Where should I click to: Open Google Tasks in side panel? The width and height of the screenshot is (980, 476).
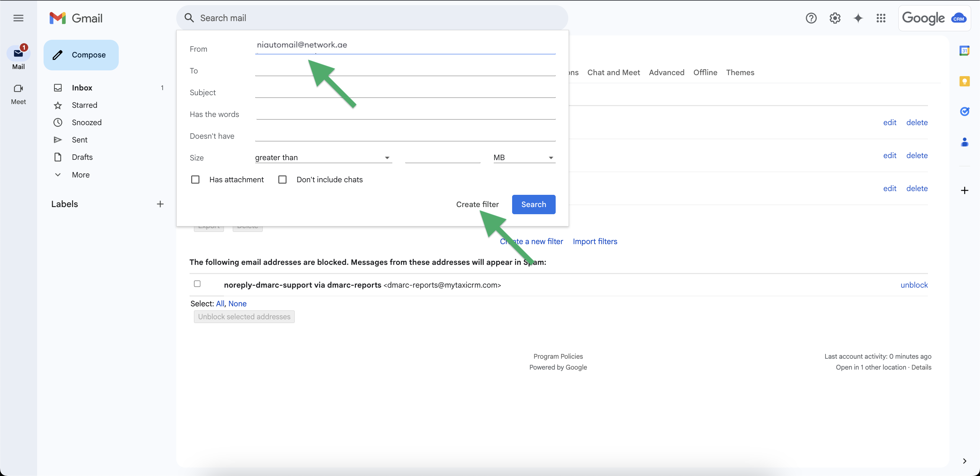pos(964,112)
